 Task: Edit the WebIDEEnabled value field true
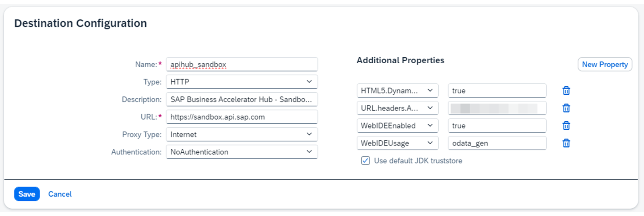497,126
